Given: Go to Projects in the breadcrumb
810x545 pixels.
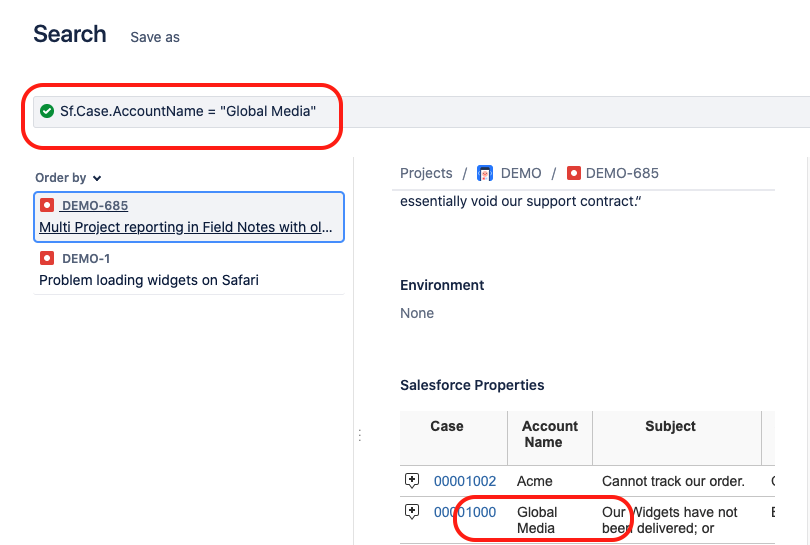Looking at the screenshot, I should click(426, 173).
